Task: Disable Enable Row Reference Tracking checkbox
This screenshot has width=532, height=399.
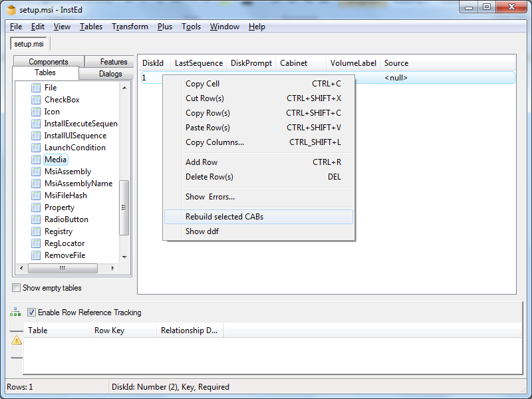Action: click(x=31, y=312)
